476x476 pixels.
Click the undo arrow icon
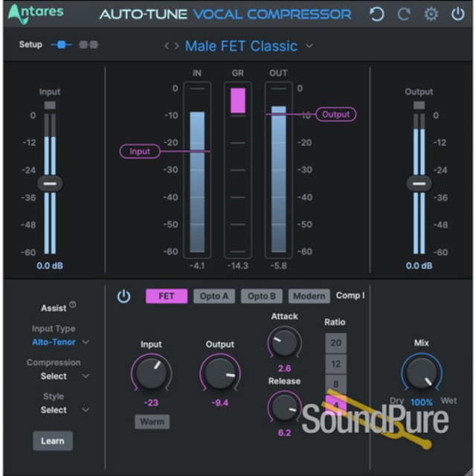pos(377,14)
